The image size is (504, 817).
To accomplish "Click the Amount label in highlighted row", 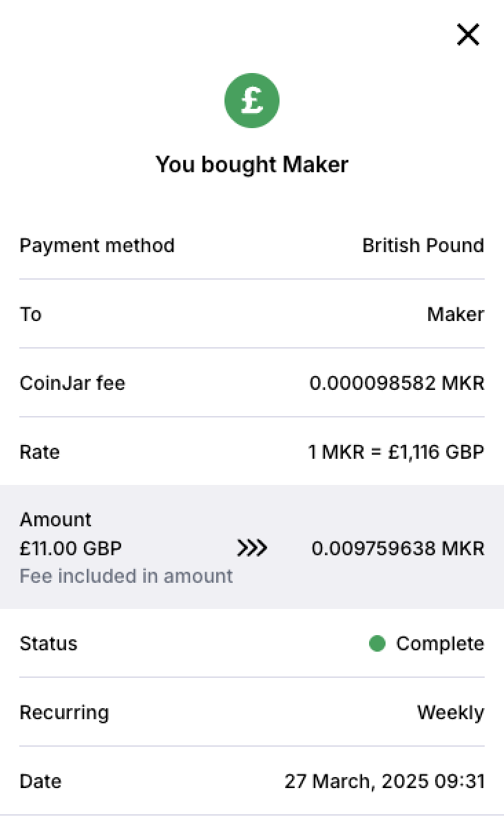I will tap(55, 519).
